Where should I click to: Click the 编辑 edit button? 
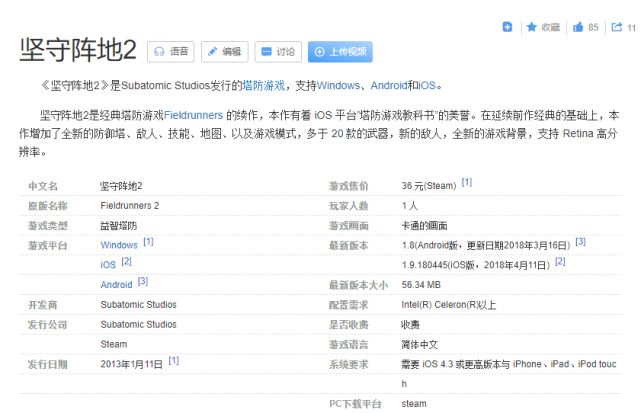pos(224,52)
